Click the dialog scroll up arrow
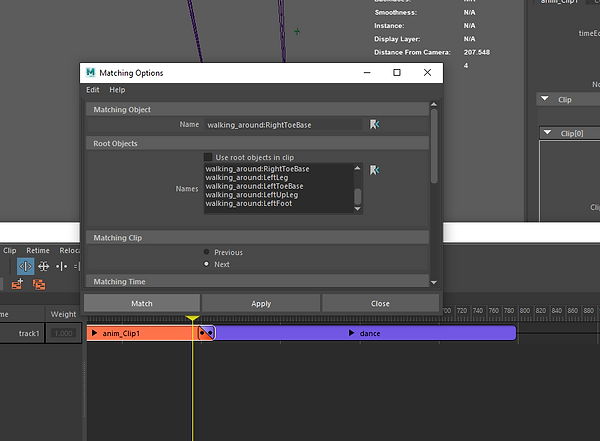600x441 pixels. click(x=434, y=104)
